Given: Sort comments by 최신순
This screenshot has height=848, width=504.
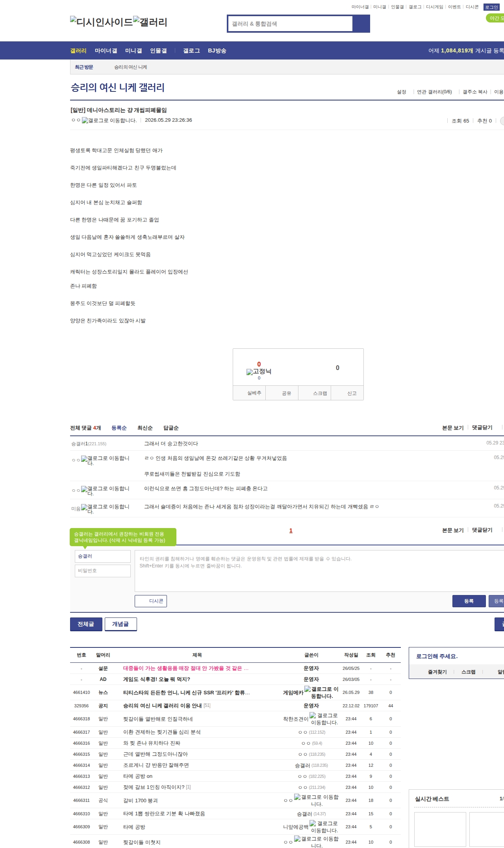Looking at the screenshot, I should [x=145, y=428].
